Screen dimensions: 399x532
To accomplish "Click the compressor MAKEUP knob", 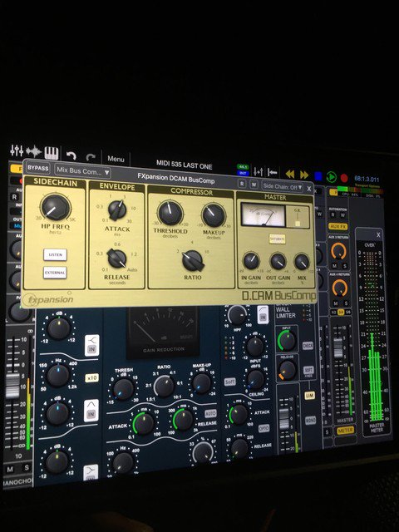I will [x=214, y=215].
